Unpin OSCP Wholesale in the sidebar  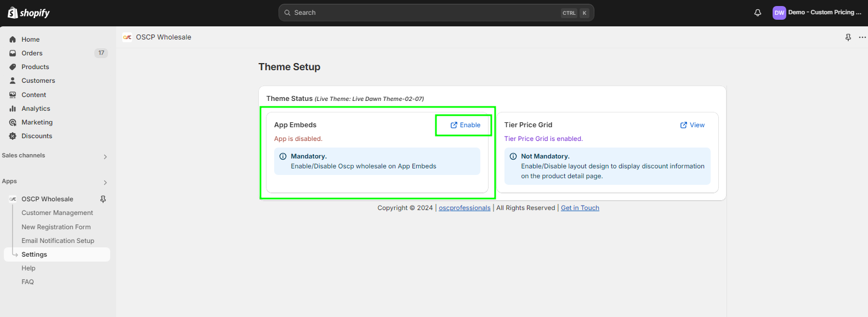pyautogui.click(x=103, y=199)
